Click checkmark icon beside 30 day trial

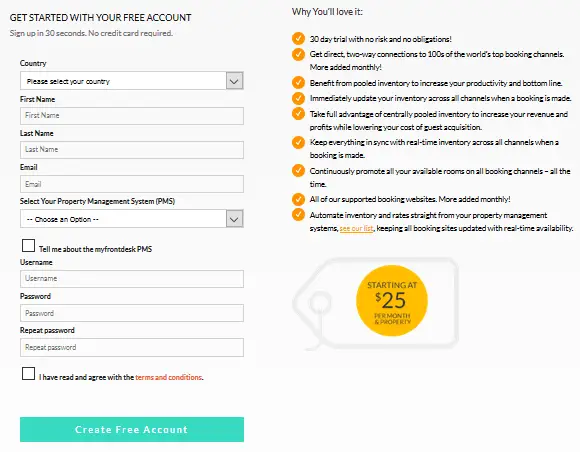pos(298,38)
